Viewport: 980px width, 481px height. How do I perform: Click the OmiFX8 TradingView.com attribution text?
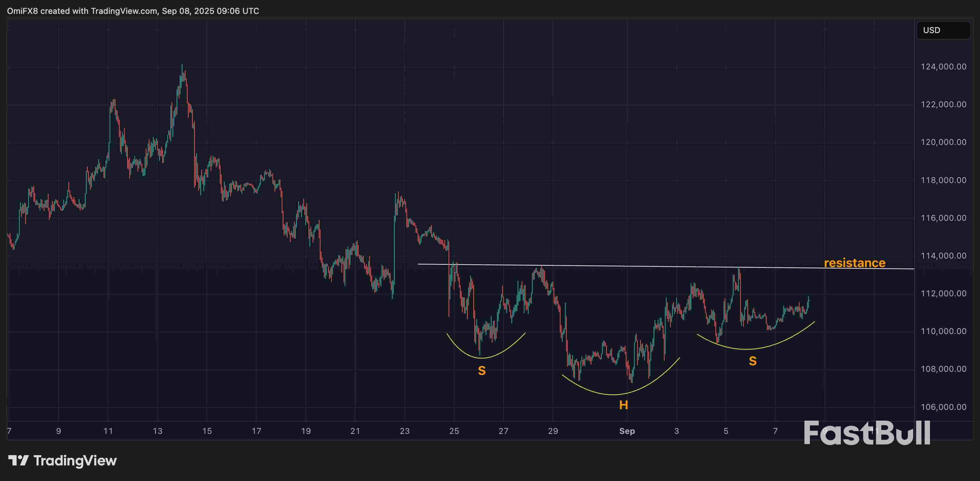[133, 11]
